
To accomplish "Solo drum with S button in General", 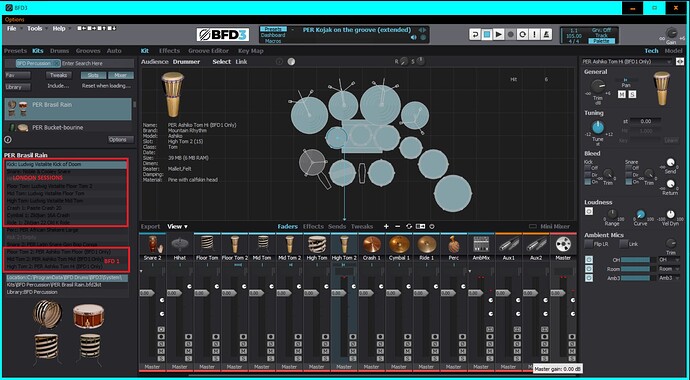I will point(632,95).
